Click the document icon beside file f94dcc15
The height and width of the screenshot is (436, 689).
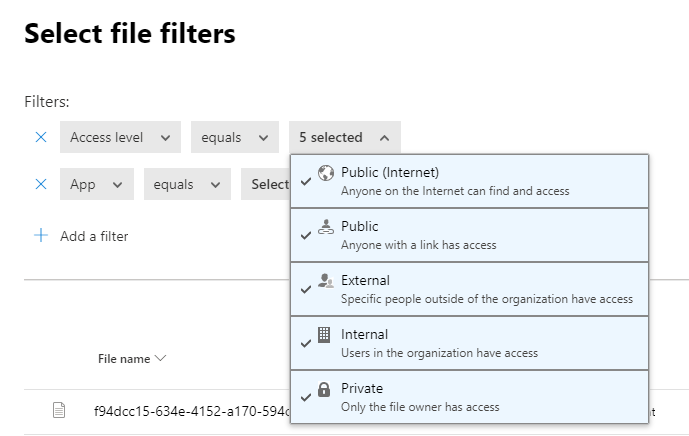pos(59,410)
